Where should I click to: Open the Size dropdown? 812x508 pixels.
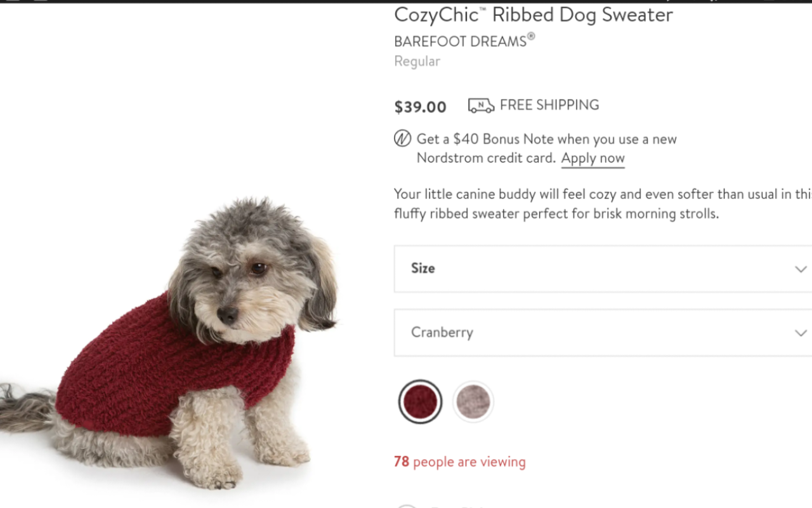[x=596, y=269]
